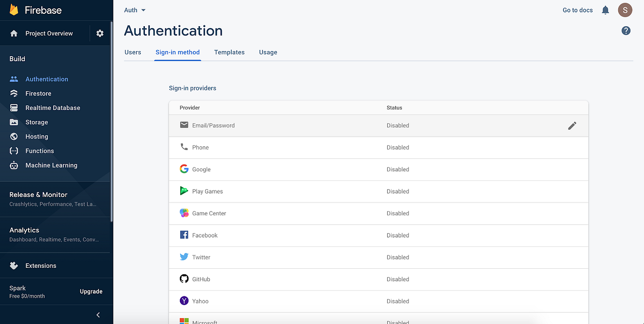Click the Firebase flame logo
This screenshot has height=324, width=644.
(14, 10)
